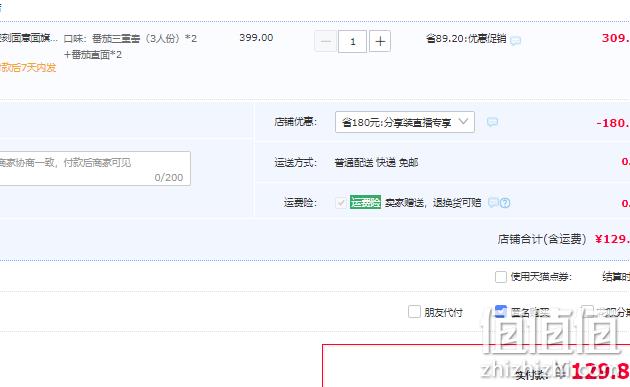Screen dimensions: 630x387
Task: Click the unit price 399.00
Action: [x=256, y=38]
